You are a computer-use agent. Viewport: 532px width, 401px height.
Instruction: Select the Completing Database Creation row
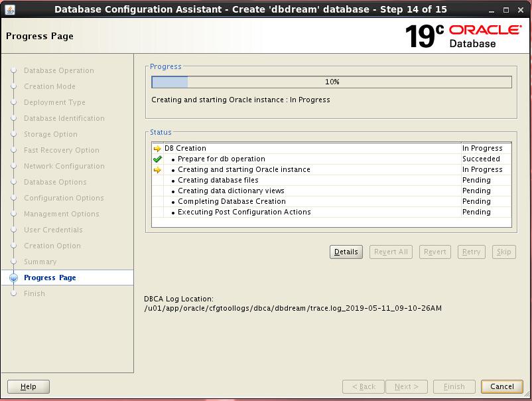click(x=232, y=202)
